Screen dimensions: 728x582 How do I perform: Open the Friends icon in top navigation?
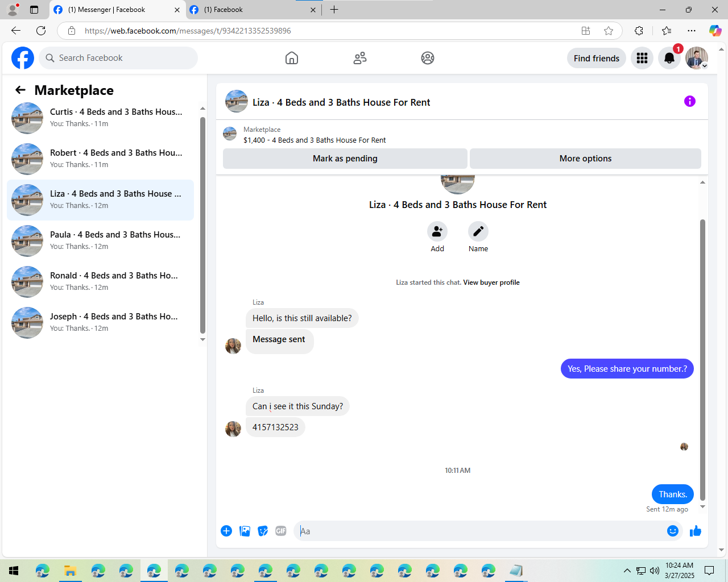click(360, 58)
